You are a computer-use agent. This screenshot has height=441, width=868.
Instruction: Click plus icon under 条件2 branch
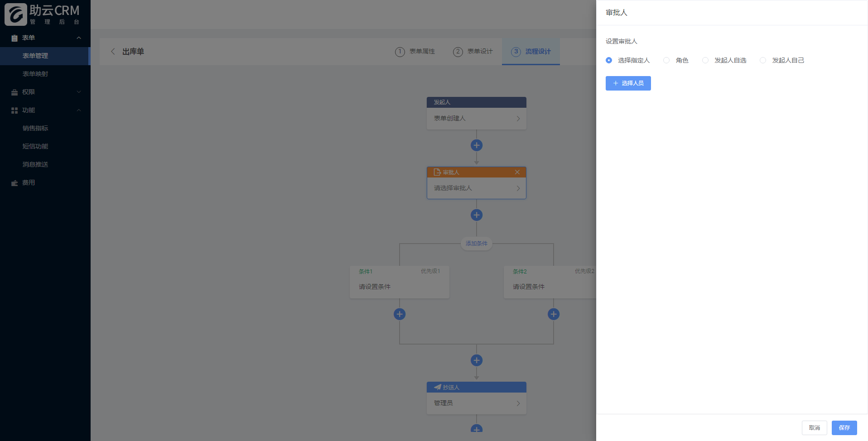[x=553, y=314]
